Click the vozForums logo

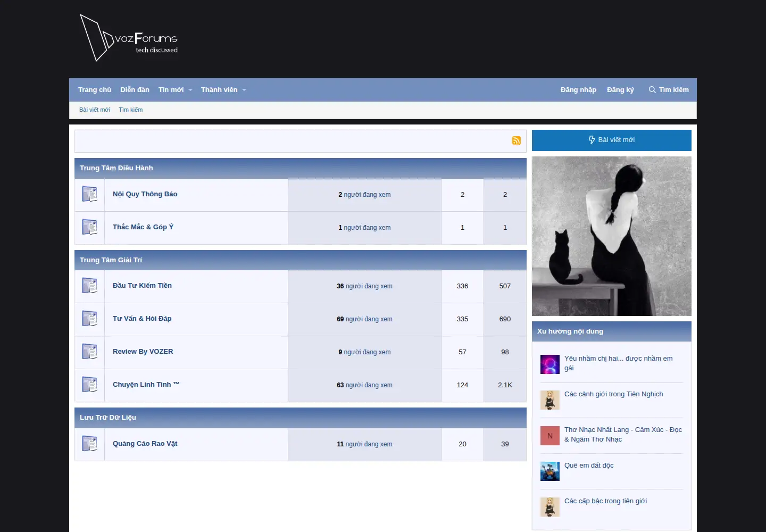(129, 38)
